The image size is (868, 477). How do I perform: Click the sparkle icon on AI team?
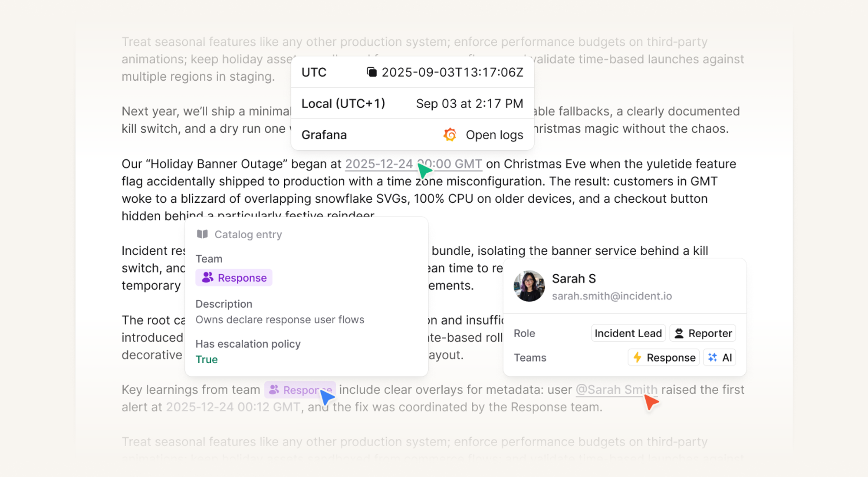point(713,358)
